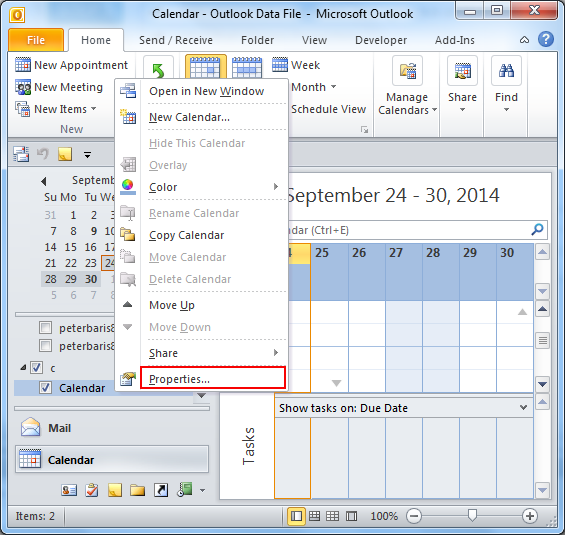The width and height of the screenshot is (565, 535).
Task: Switch to the Send / Receive tab
Action: [x=176, y=40]
